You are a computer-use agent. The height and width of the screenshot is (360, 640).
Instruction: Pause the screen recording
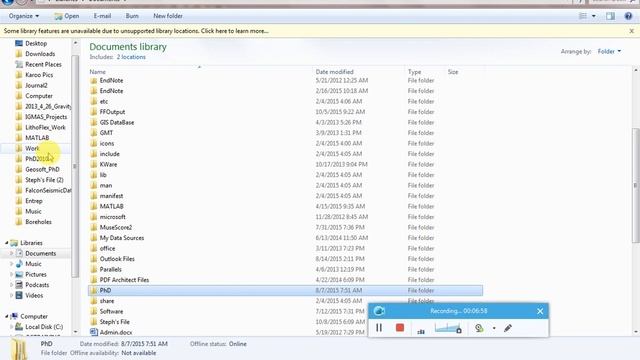[379, 328]
